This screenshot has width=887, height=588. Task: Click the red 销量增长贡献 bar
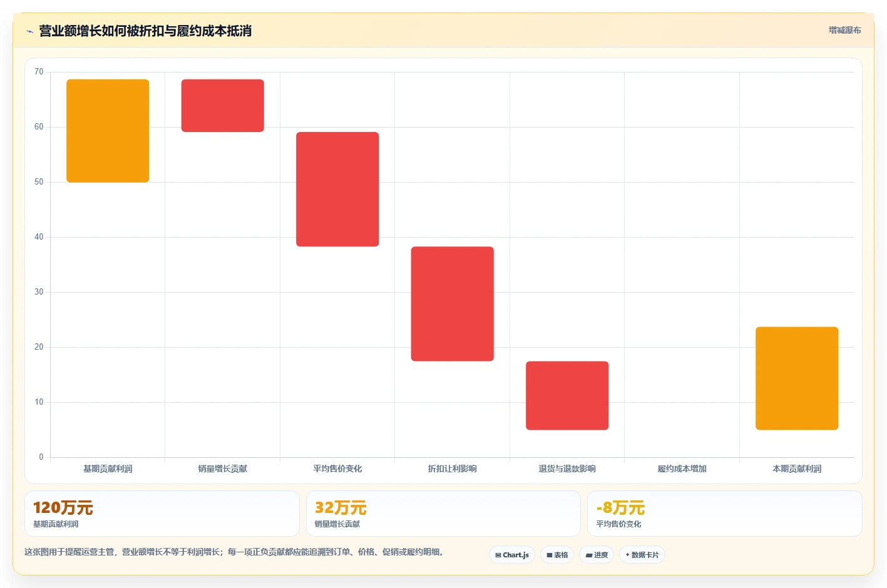click(223, 106)
